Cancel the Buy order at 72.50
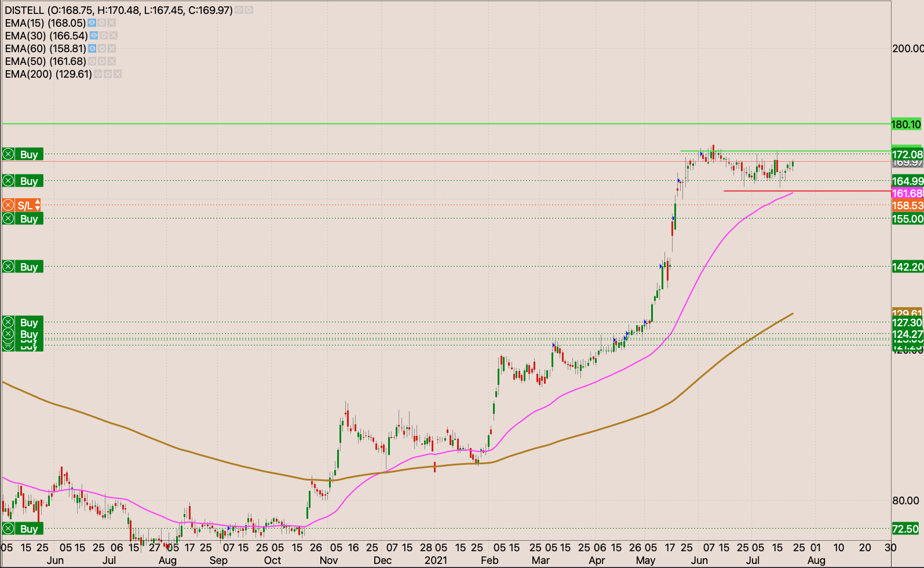The image size is (924, 568). point(8,529)
